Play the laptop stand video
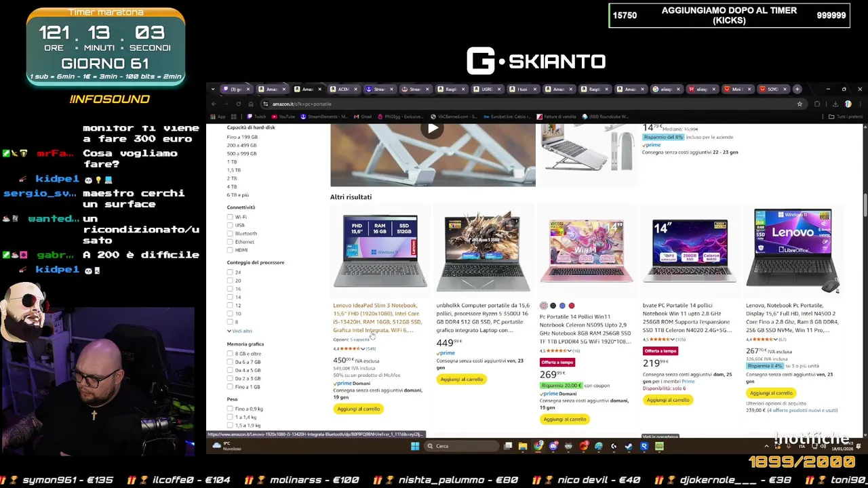The width and height of the screenshot is (868, 488). (433, 128)
